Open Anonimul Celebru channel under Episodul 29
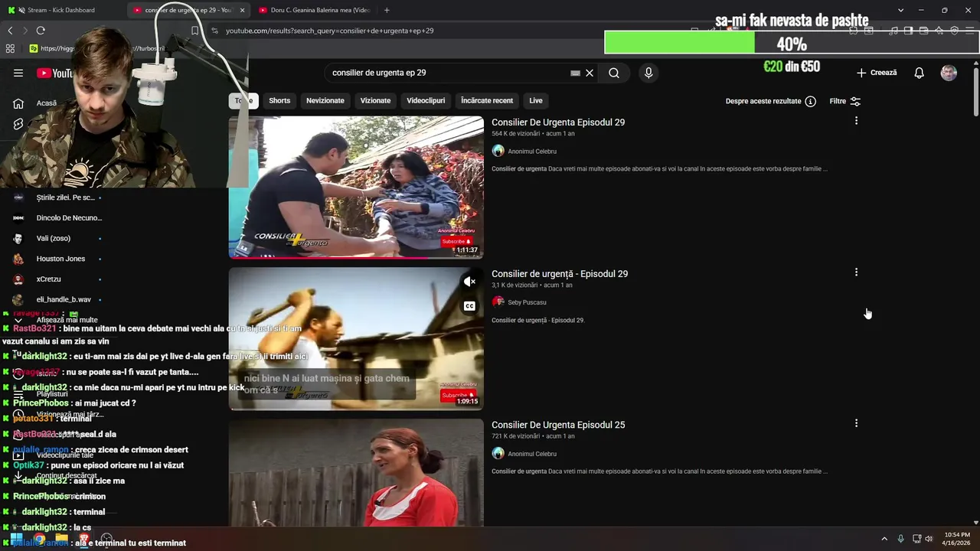Image resolution: width=980 pixels, height=551 pixels. [x=532, y=152]
